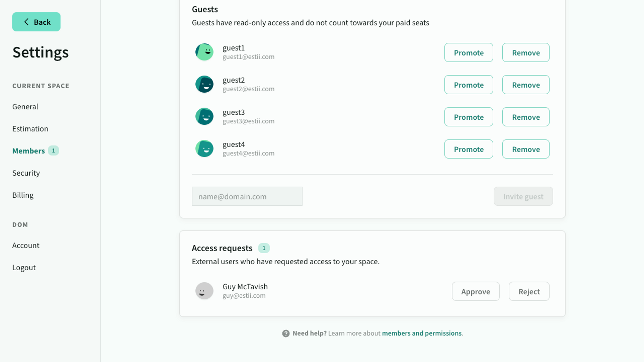
Task: Click guest4's avatar icon
Action: 204,148
